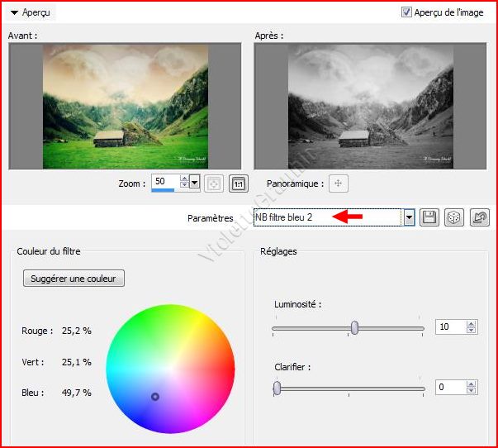498x448 pixels.
Task: Click the Luminosité slider handle
Action: coord(354,327)
